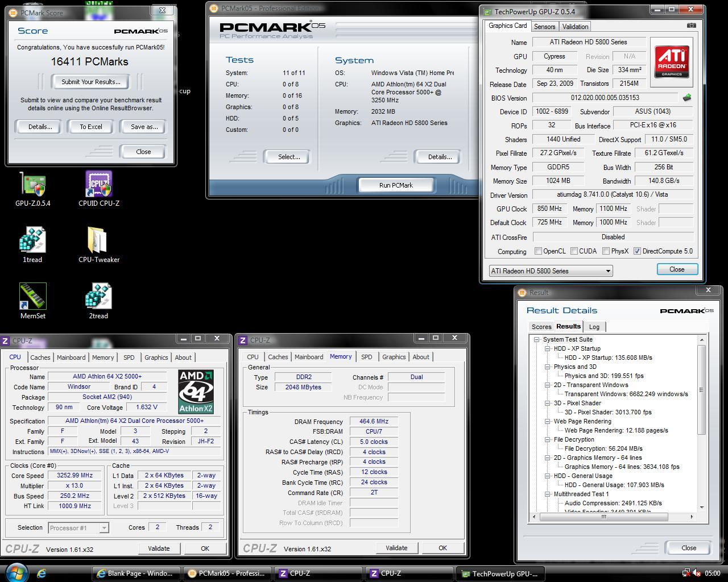Collapse the 3D - Pixel Shader node
This screenshot has width=728, height=582.
tap(548, 403)
